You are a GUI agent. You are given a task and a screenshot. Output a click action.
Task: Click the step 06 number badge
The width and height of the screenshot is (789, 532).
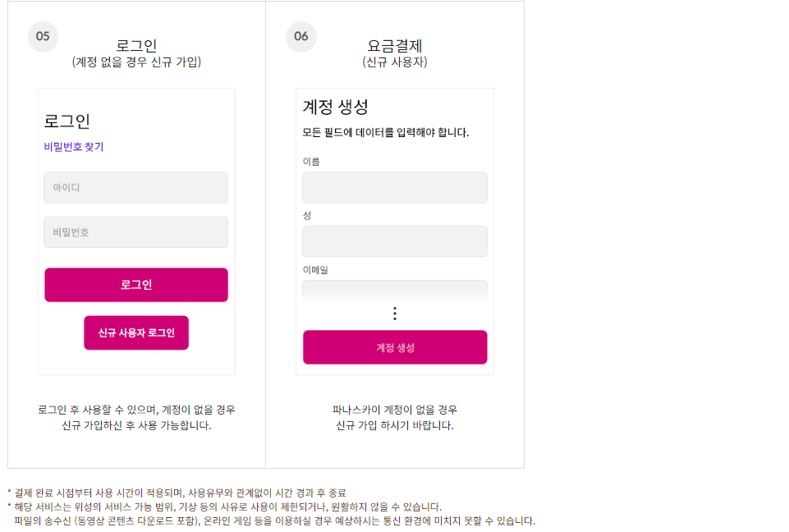(x=300, y=36)
